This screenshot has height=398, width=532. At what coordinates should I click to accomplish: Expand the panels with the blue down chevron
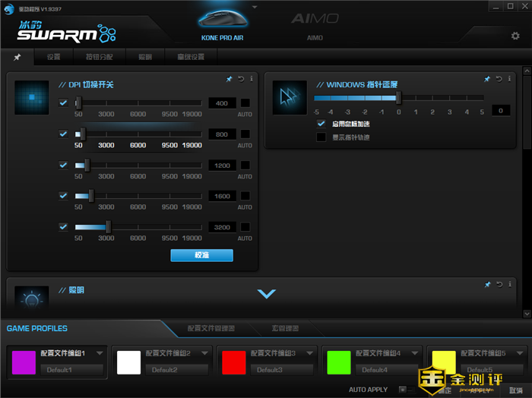[x=266, y=294]
